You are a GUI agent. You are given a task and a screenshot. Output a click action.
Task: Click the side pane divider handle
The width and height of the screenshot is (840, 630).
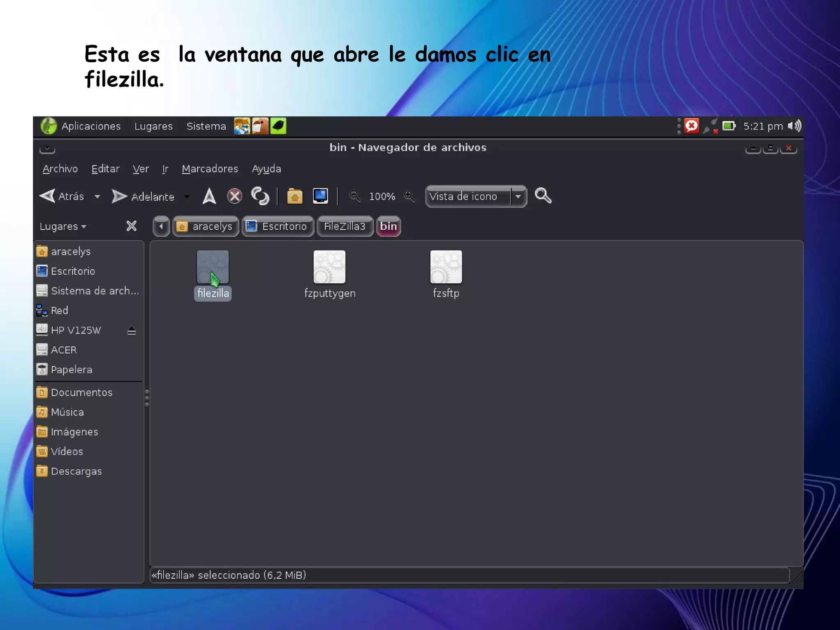click(x=147, y=397)
